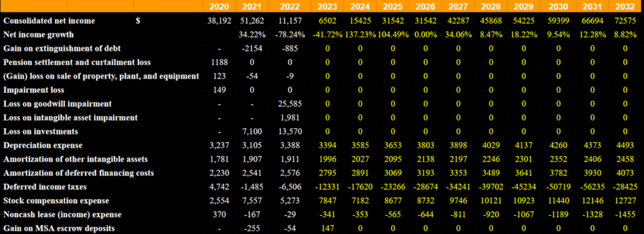
Task: Click Amortization of deferred financing costs label
Action: (x=79, y=173)
